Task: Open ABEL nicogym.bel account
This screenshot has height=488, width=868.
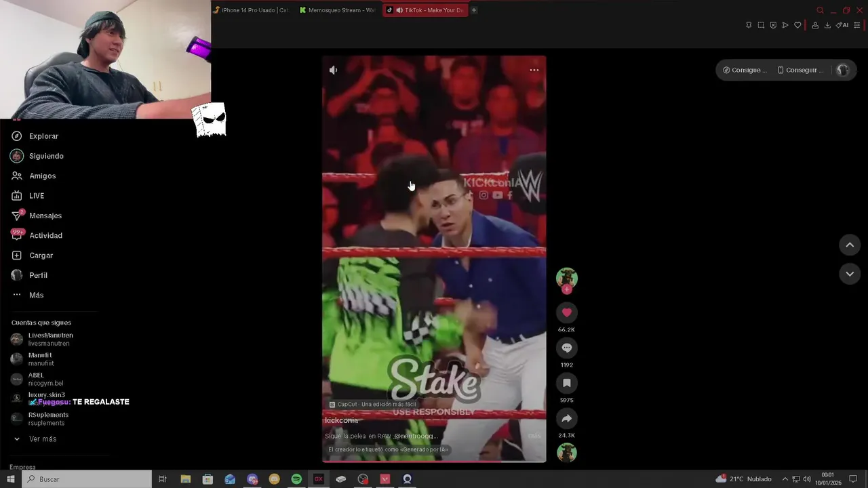Action: click(x=37, y=379)
